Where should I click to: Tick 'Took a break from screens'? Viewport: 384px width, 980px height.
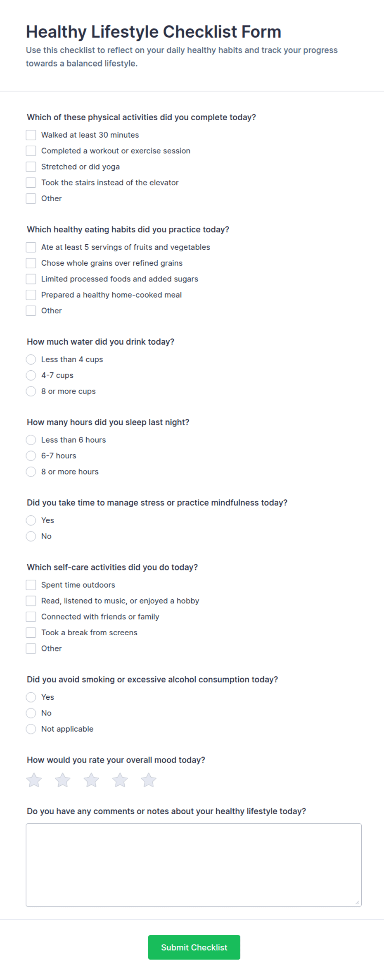[31, 633]
